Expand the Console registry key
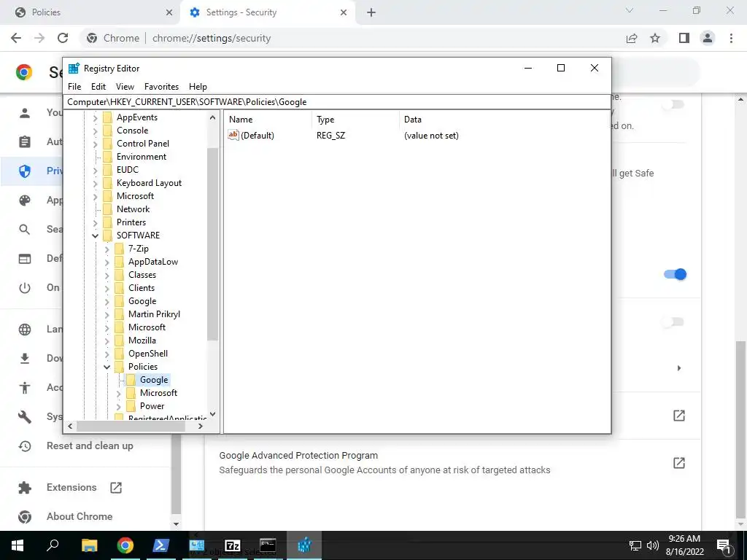The height and width of the screenshot is (560, 747). [x=96, y=131]
